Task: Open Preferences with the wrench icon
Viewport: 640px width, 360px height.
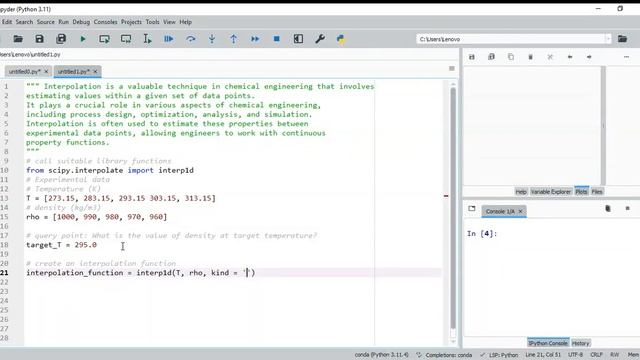Action: click(320, 39)
